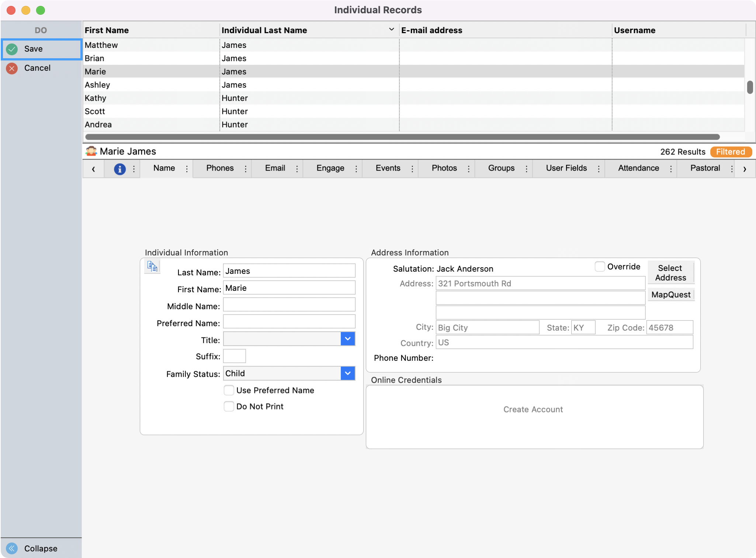
Task: Click the Collapse sidebar icon
Action: (11, 549)
